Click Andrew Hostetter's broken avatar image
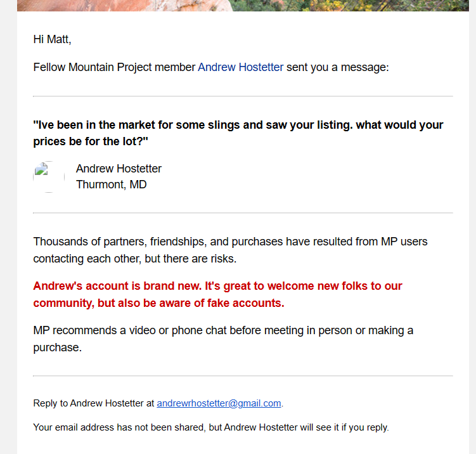The image size is (476, 454). click(49, 176)
